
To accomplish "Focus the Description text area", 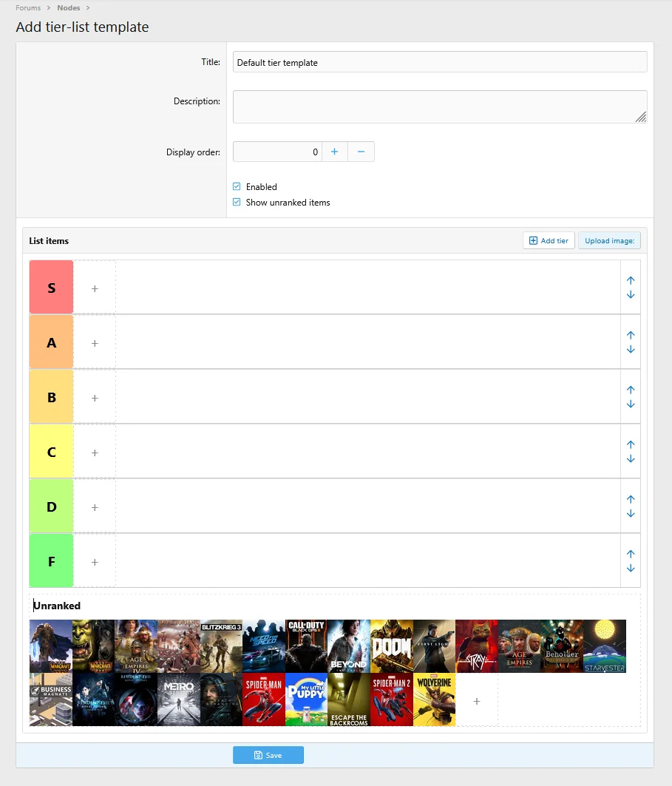I will [x=440, y=106].
